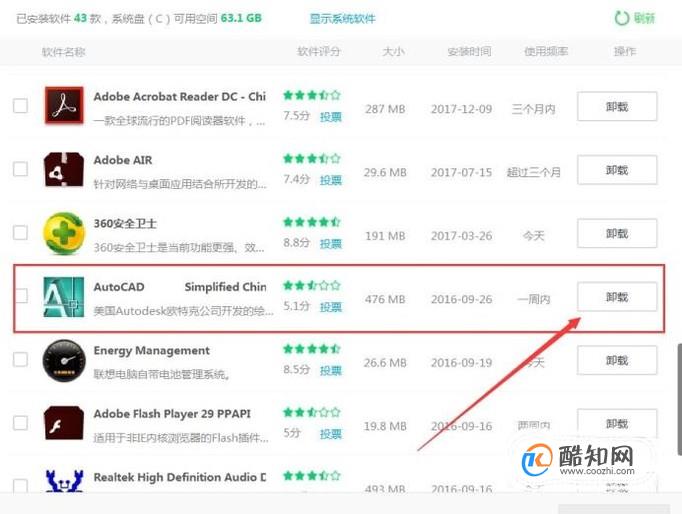Check the Realtek High Definition Audio checkbox
The width and height of the screenshot is (682, 514).
(20, 486)
